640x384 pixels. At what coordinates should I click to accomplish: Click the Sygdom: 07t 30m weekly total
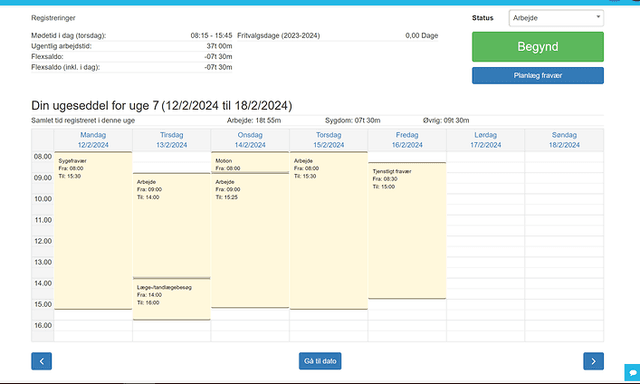353,120
